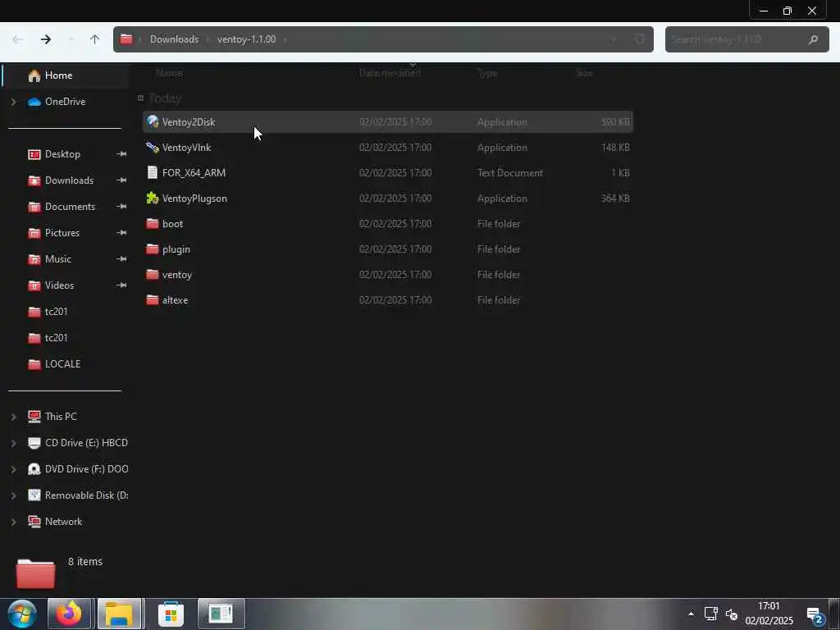
Task: Expand DVD Drive (F:) node
Action: click(14, 469)
